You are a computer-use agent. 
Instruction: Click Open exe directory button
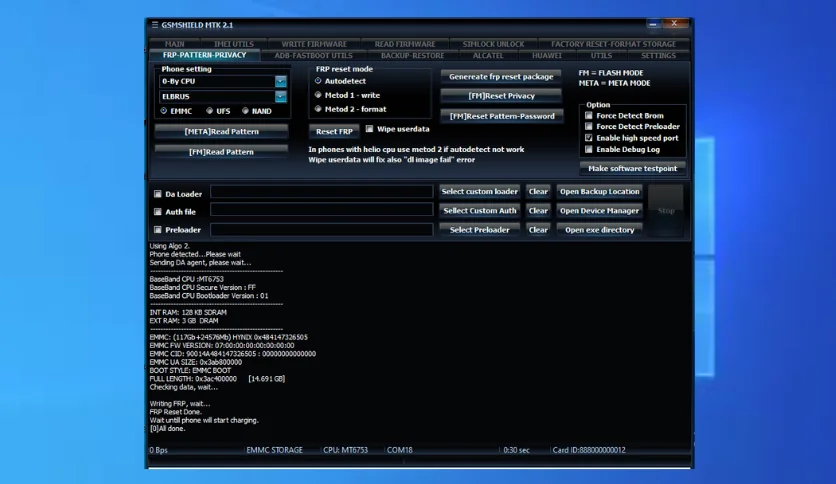599,230
